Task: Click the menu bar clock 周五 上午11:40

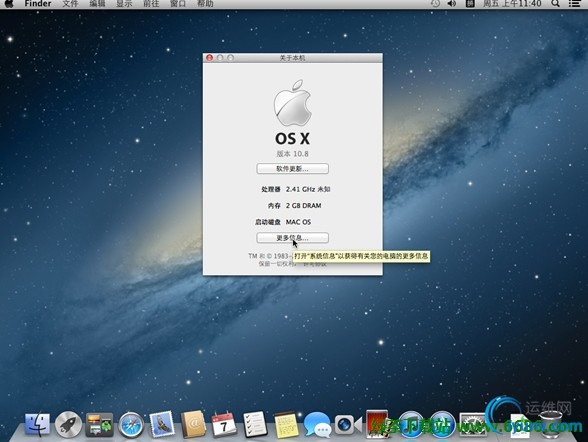Action: [512, 4]
